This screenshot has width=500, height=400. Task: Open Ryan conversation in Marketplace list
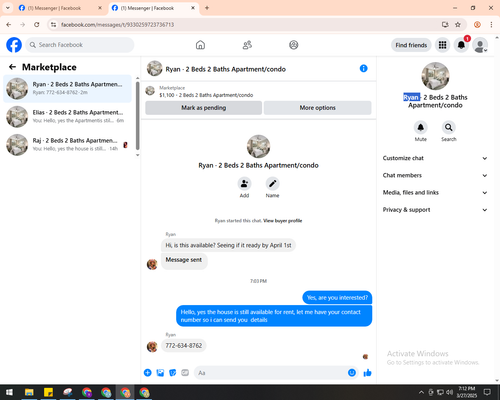tap(68, 89)
